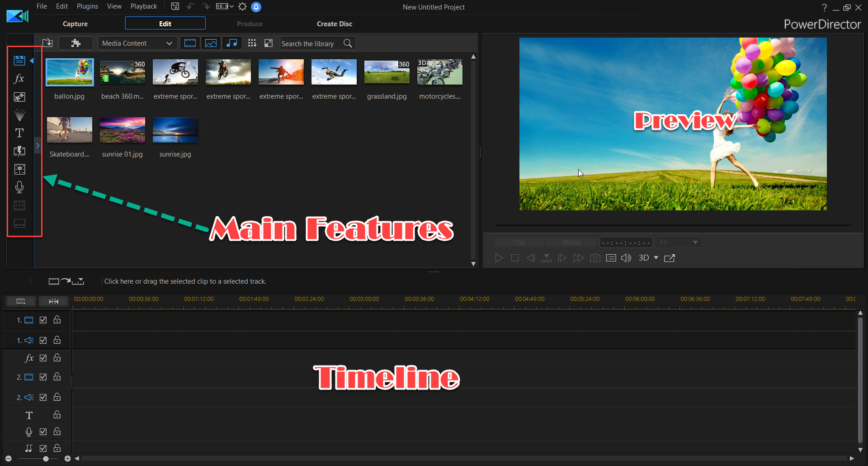868x466 pixels.
Task: Click the import media folder icon
Action: (x=47, y=43)
